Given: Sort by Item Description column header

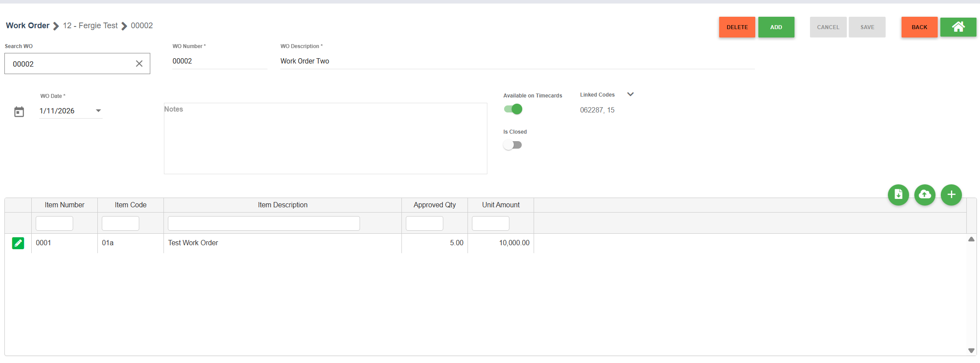Looking at the screenshot, I should coord(282,205).
